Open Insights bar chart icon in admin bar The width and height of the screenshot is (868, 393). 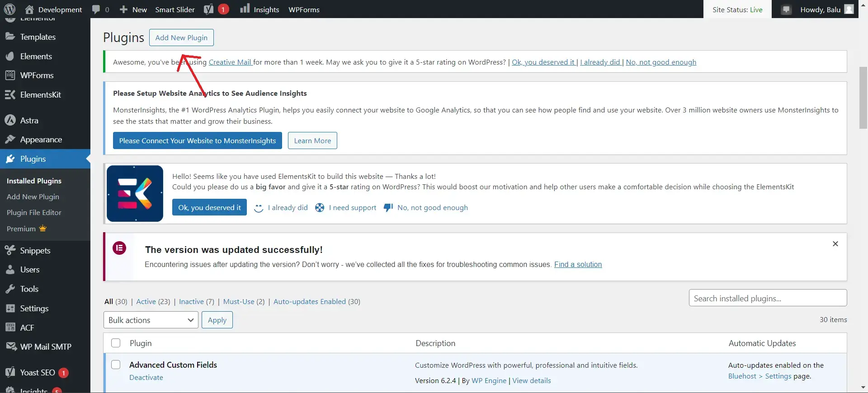245,9
